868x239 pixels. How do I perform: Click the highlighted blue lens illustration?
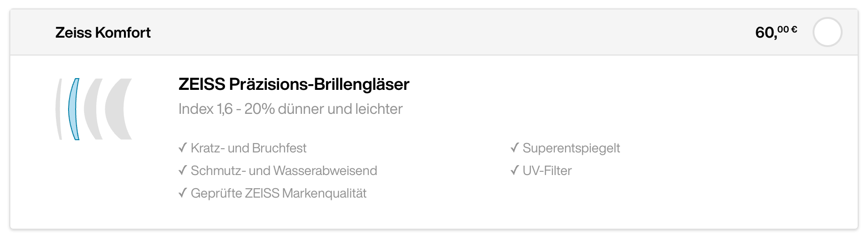[x=74, y=109]
